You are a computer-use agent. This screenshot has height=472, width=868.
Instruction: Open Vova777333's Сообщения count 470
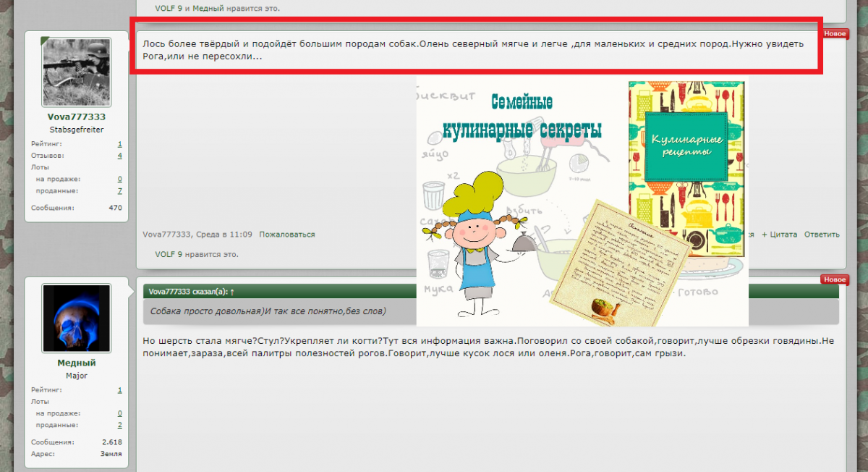pos(115,208)
